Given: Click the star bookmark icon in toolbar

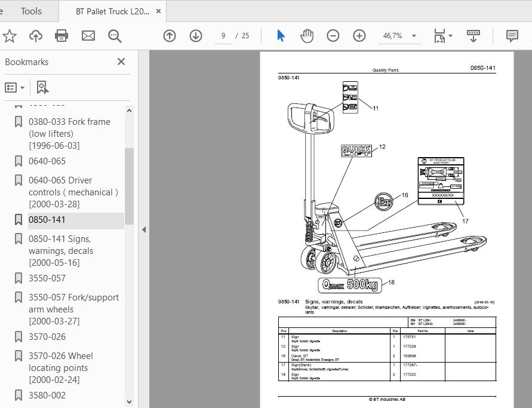Looking at the screenshot, I should (10, 36).
